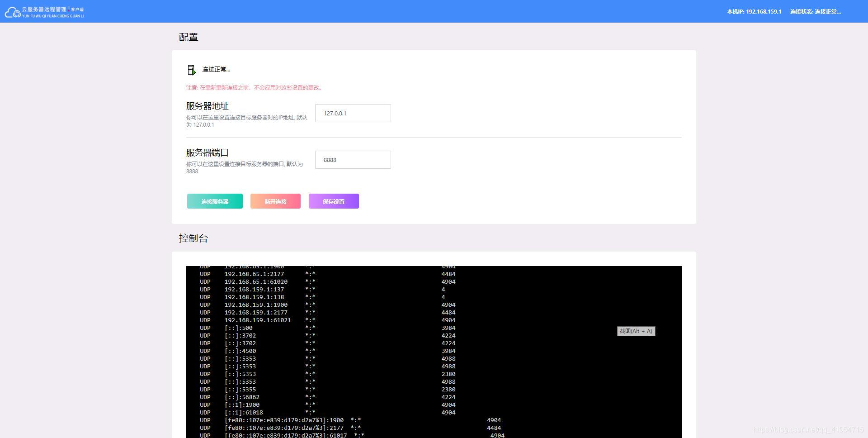This screenshot has width=868, height=438.
Task: Click console row [::]:4500
Action: coord(328,351)
